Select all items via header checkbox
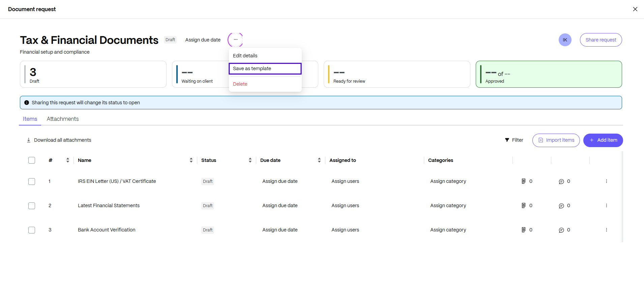This screenshot has height=305, width=644. click(x=32, y=160)
